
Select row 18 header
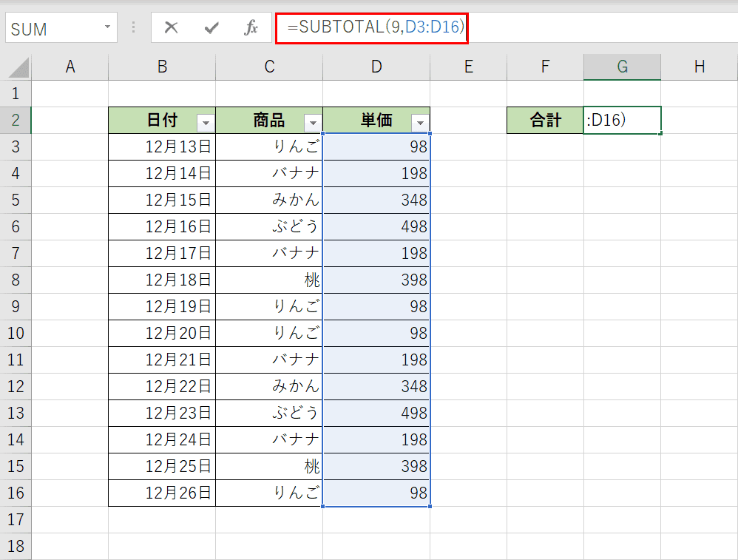tap(16, 547)
